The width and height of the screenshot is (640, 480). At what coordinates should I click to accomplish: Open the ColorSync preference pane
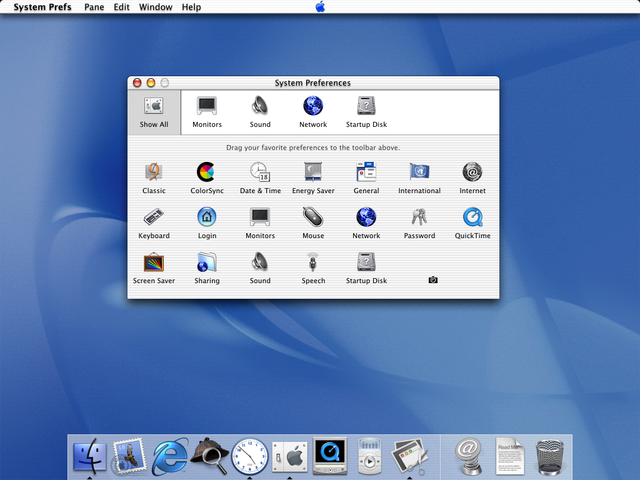pyautogui.click(x=207, y=178)
